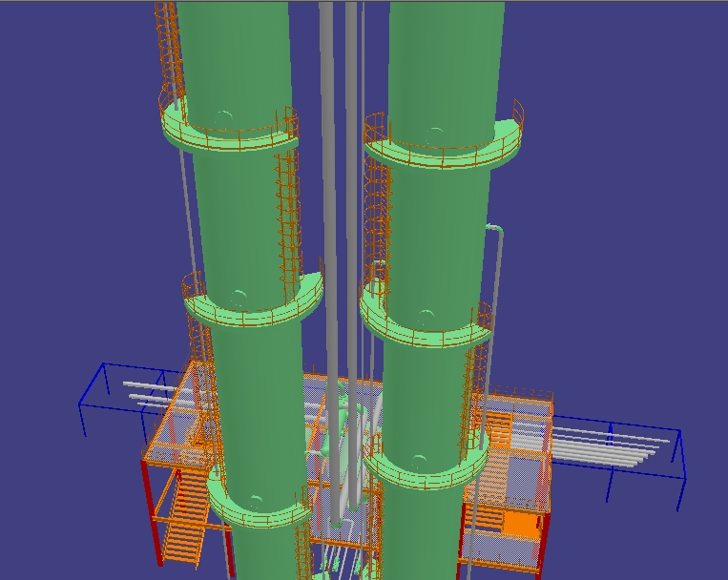Select the red support column beside the staircase
The width and height of the screenshot is (728, 580).
pos(153,513)
